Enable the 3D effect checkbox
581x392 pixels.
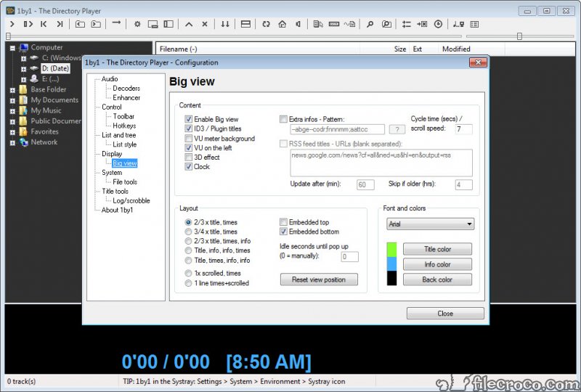point(188,157)
